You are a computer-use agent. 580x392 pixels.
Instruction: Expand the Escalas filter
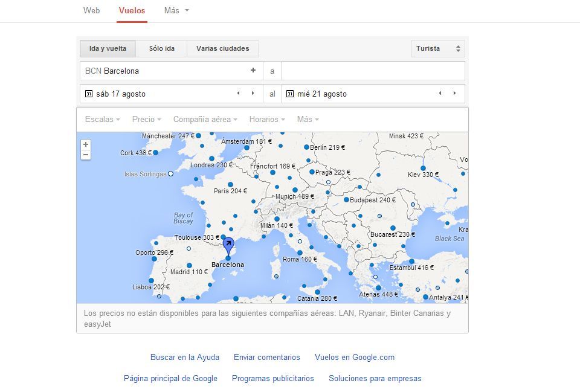[x=103, y=119]
